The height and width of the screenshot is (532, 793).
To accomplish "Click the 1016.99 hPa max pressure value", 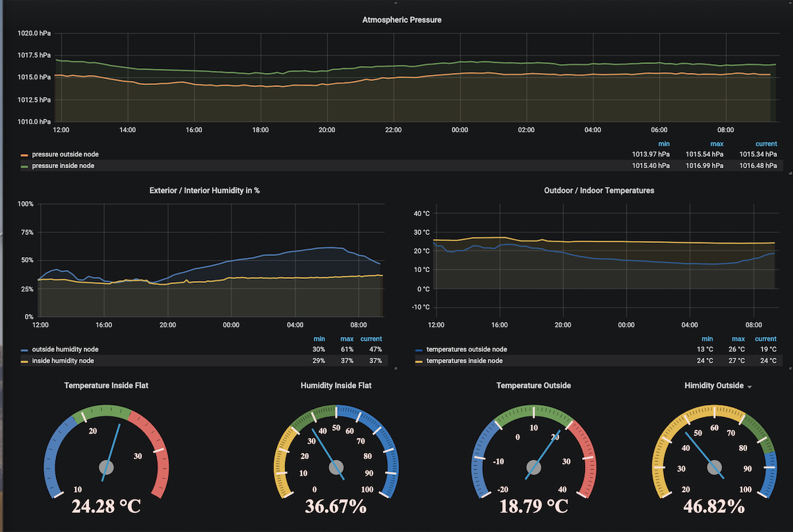I will coord(705,166).
